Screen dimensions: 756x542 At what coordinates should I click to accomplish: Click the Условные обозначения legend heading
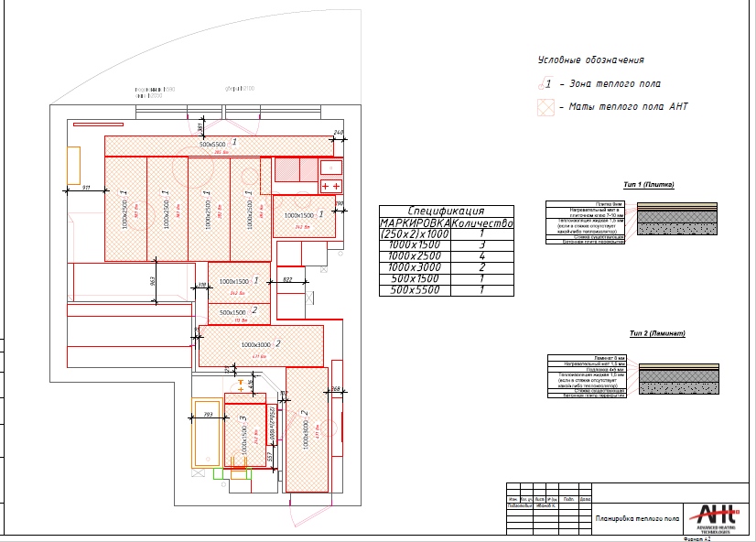pyautogui.click(x=591, y=60)
